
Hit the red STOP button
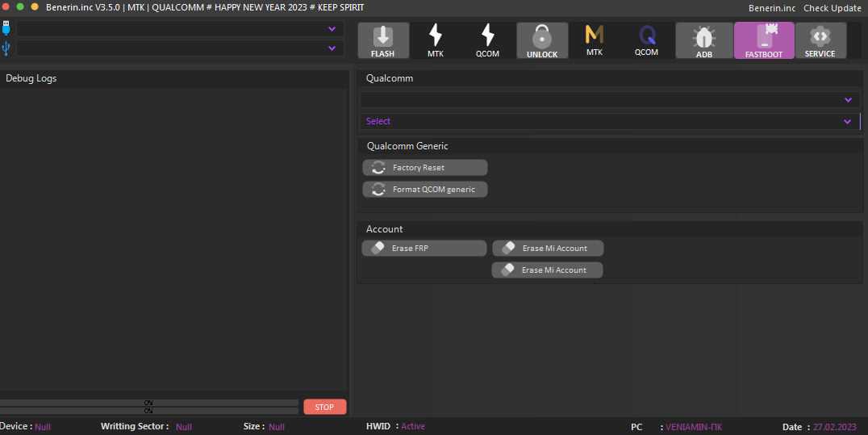[324, 407]
